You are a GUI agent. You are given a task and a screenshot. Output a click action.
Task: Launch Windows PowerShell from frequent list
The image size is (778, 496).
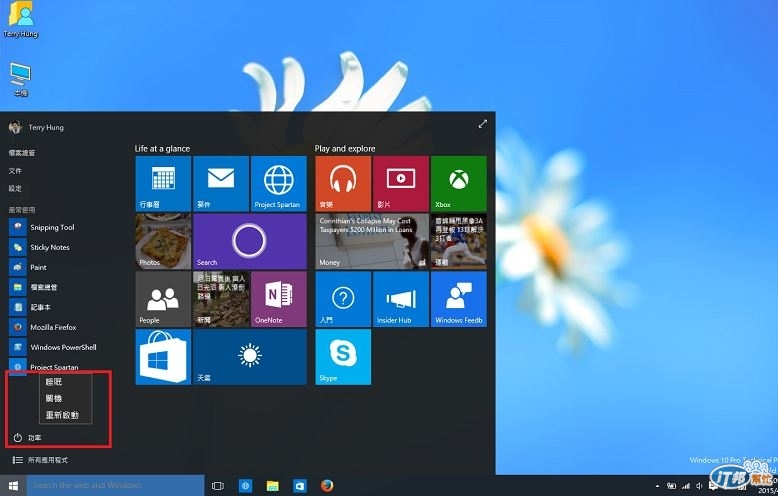tap(53, 347)
